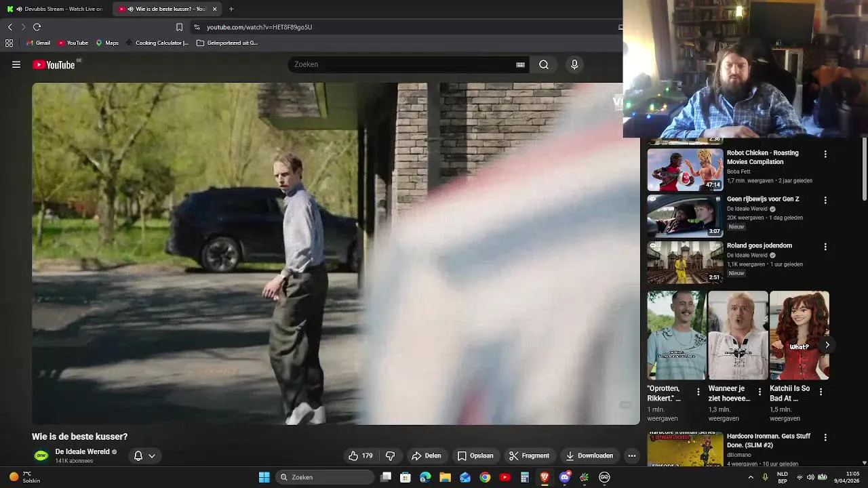Create a clip with Fragment button
Viewport: 868px width, 488px height.
click(x=530, y=455)
